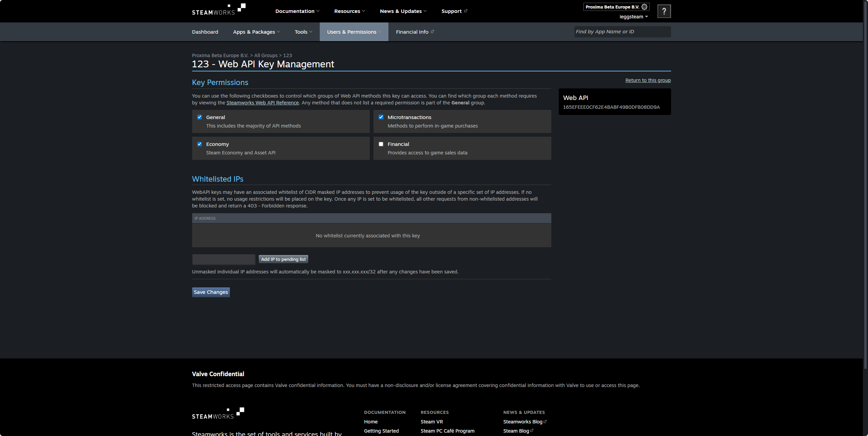Open the ieggsteam account dropdown
Image resolution: width=868 pixels, height=436 pixels.
click(x=634, y=17)
